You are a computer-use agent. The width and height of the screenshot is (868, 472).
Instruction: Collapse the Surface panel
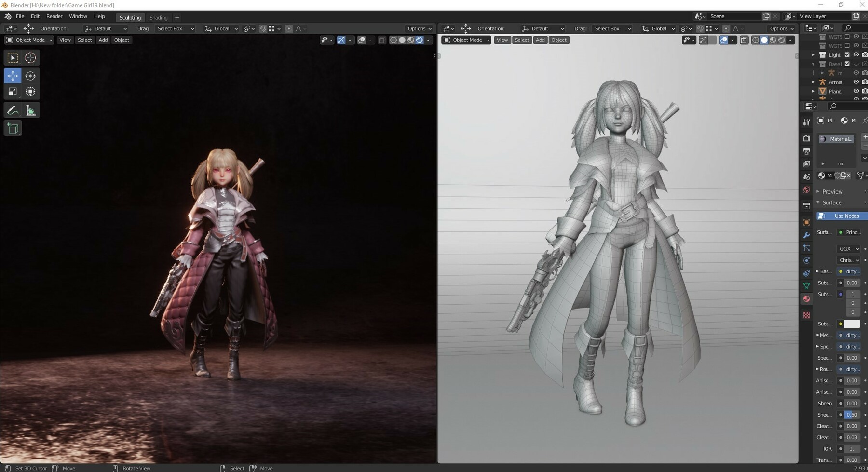[831, 202]
